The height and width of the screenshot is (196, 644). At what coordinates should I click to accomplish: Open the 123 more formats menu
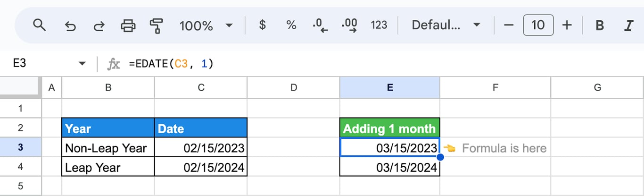pos(379,25)
